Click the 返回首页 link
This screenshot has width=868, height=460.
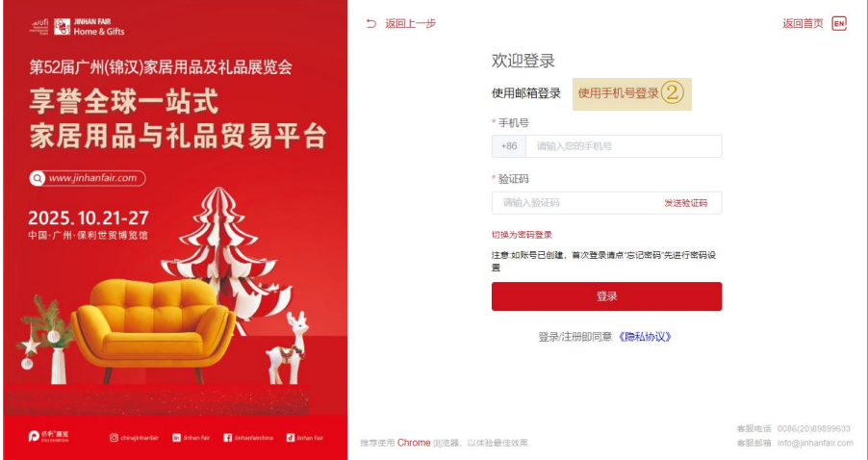(x=803, y=24)
